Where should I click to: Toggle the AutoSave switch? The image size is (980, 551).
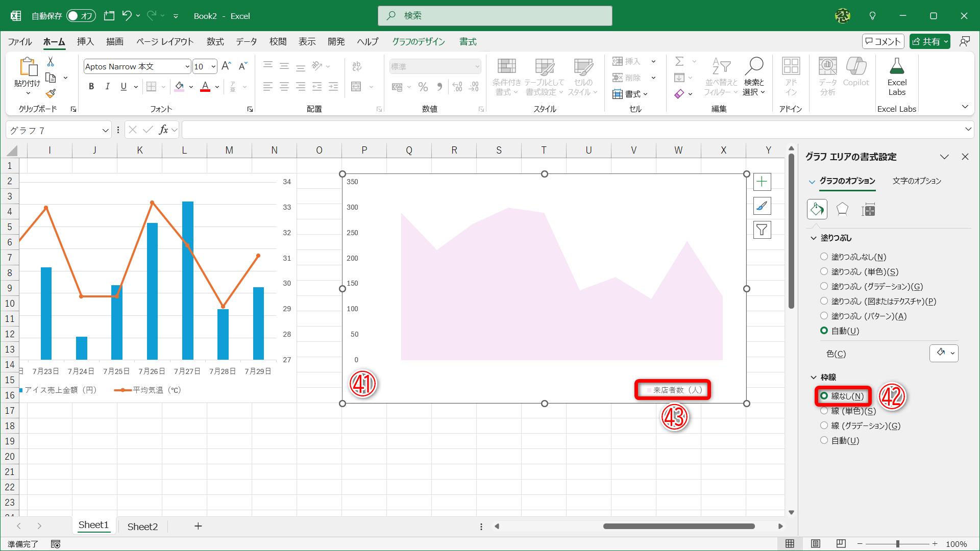click(81, 16)
